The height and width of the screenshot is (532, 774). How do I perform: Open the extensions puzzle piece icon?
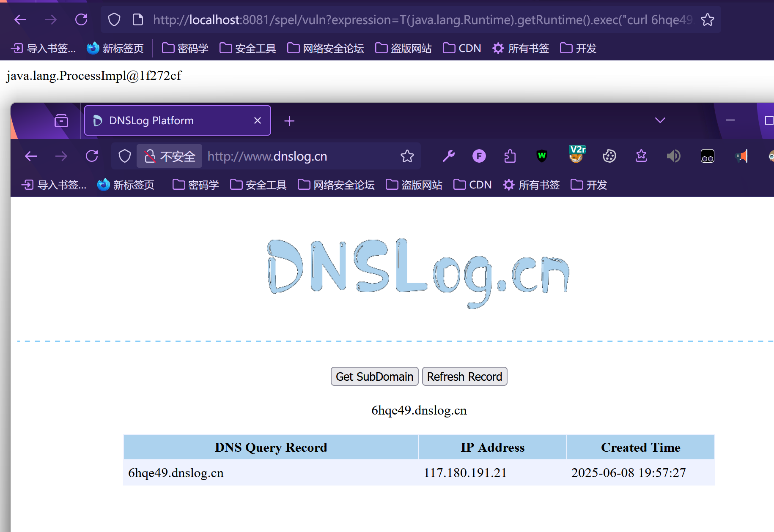(x=510, y=156)
